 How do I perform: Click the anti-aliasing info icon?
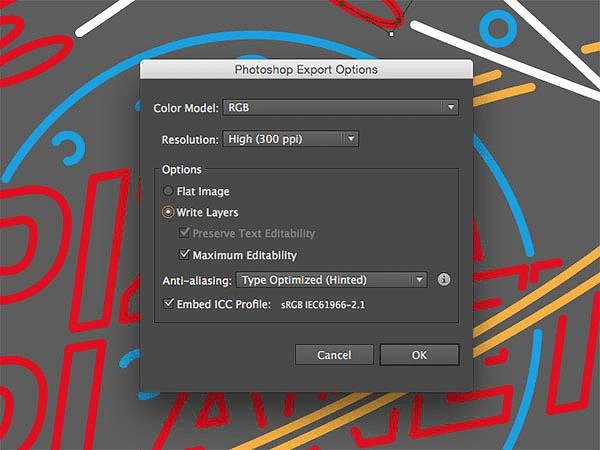[x=444, y=280]
